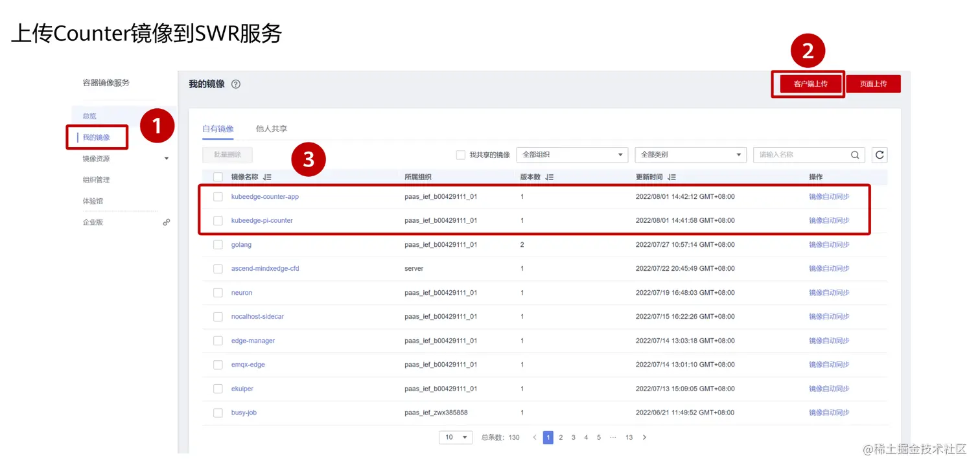The height and width of the screenshot is (469, 980).
Task: Toggle the 我共享的镜像 checkbox
Action: pos(461,155)
